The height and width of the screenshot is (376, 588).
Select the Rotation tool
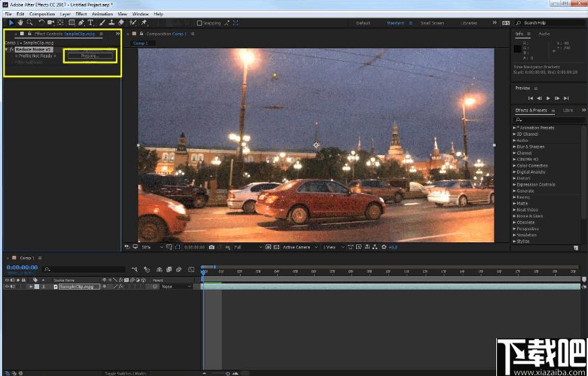(41, 23)
